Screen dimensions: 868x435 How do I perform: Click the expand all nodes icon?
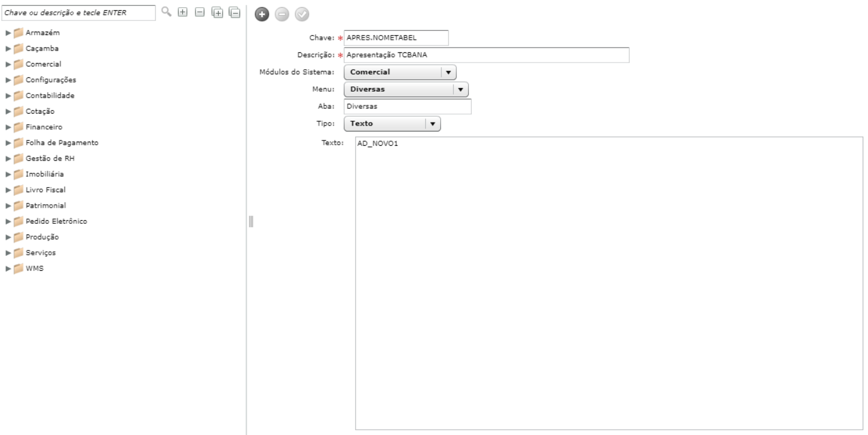[x=217, y=12]
